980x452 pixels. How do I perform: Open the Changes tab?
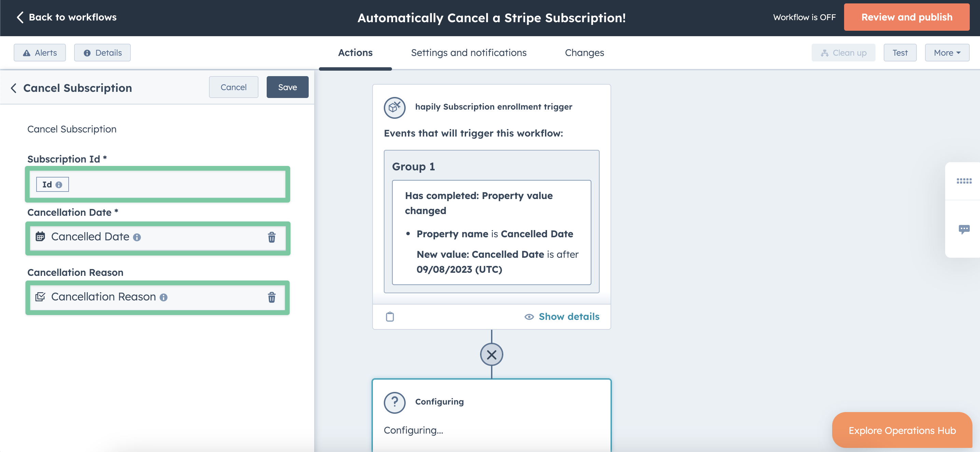[x=584, y=53]
